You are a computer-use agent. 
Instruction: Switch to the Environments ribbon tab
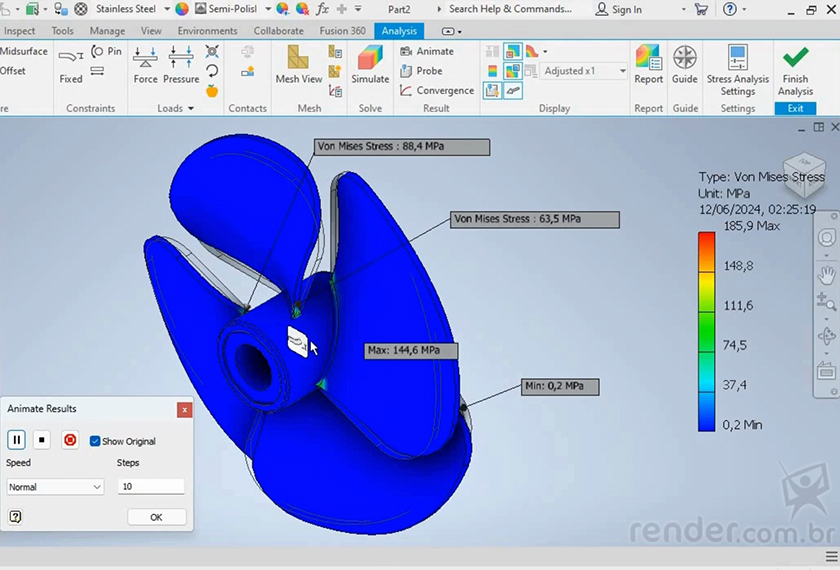click(207, 31)
